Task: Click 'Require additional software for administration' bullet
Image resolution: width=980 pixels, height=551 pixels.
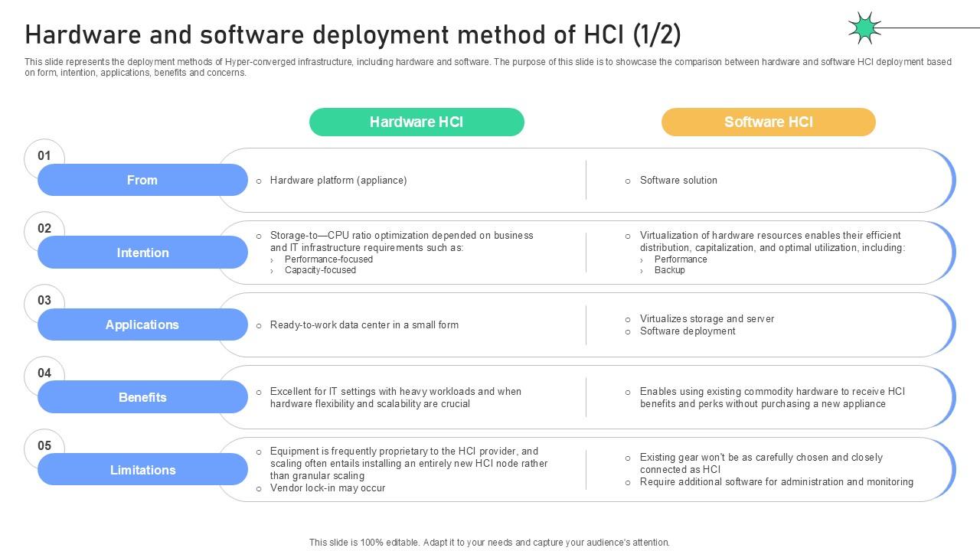Action: click(x=776, y=482)
